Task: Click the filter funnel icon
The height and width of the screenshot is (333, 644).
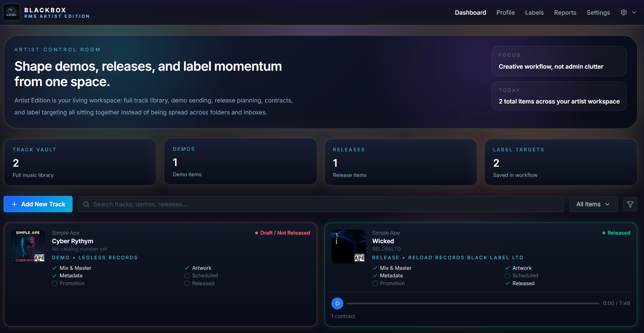Action: [630, 204]
